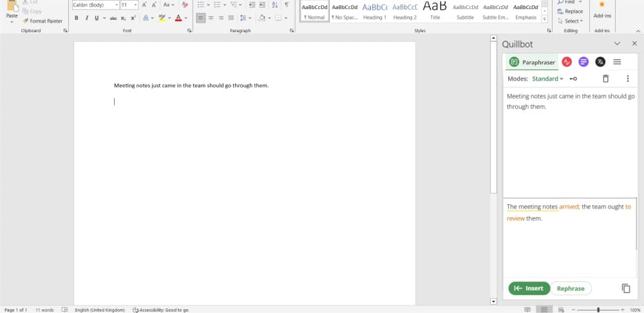644x313 pixels.
Task: Apply the No Spacing style
Action: click(x=345, y=12)
